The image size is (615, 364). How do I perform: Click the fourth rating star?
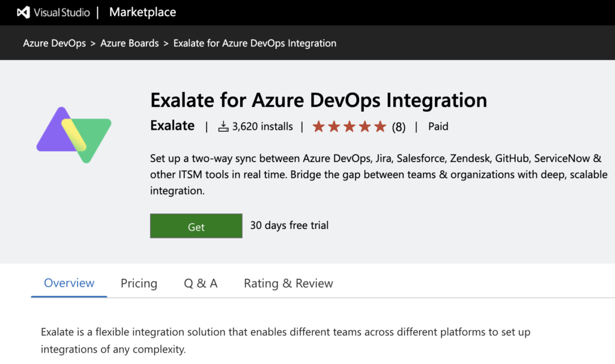click(x=365, y=126)
